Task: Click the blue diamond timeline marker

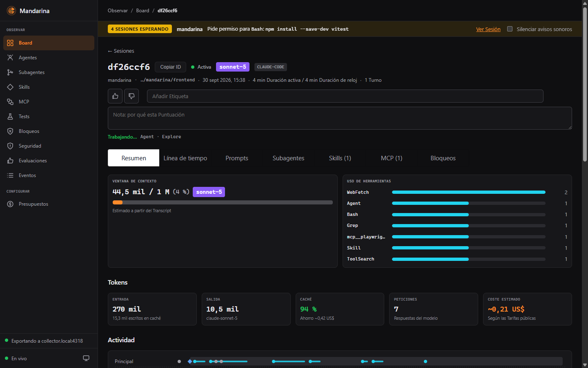Action: (190, 361)
